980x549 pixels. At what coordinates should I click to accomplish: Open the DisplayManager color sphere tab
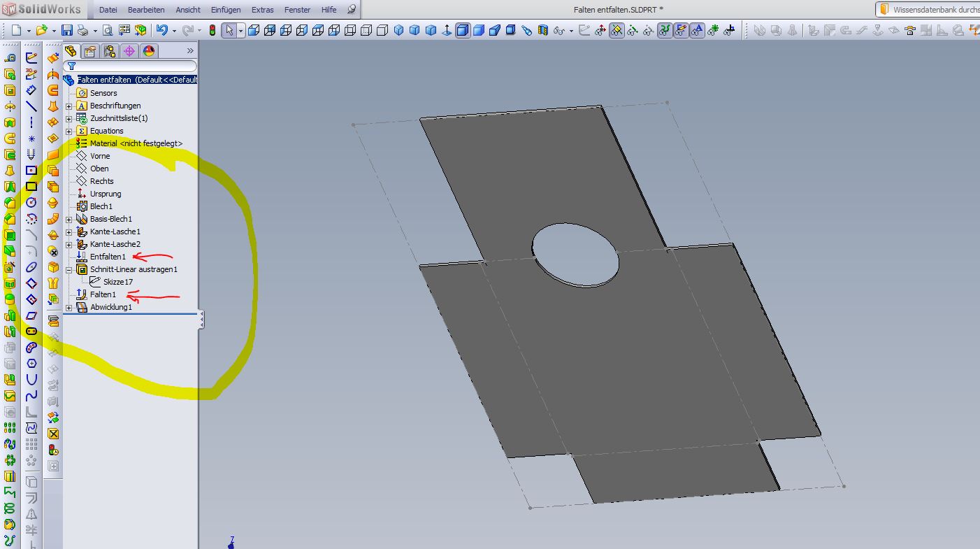[x=148, y=51]
